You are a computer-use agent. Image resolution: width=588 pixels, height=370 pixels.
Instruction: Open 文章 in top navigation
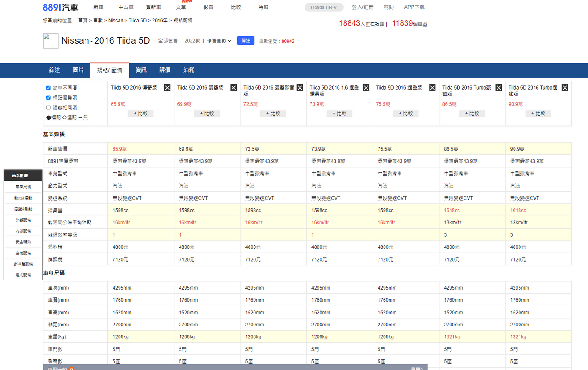pyautogui.click(x=181, y=7)
